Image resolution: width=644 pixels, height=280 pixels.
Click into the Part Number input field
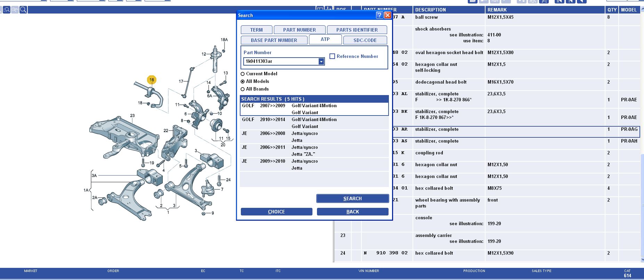coord(281,61)
